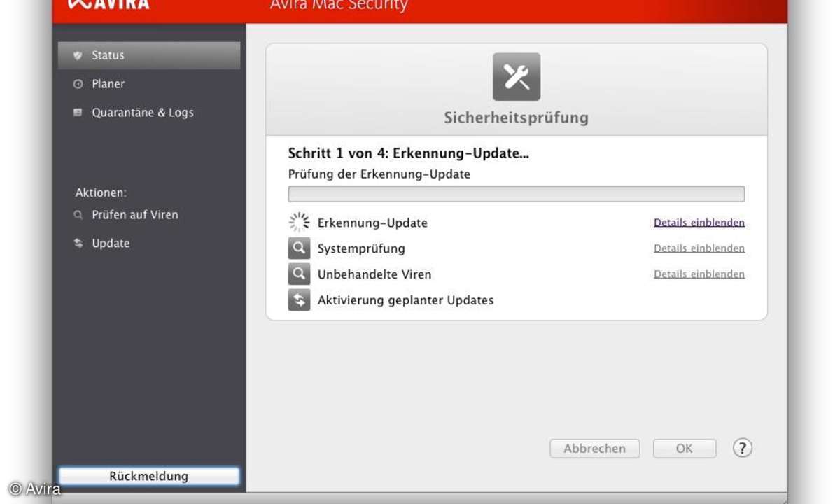
Task: Show details for Systemprüfung
Action: (x=699, y=248)
